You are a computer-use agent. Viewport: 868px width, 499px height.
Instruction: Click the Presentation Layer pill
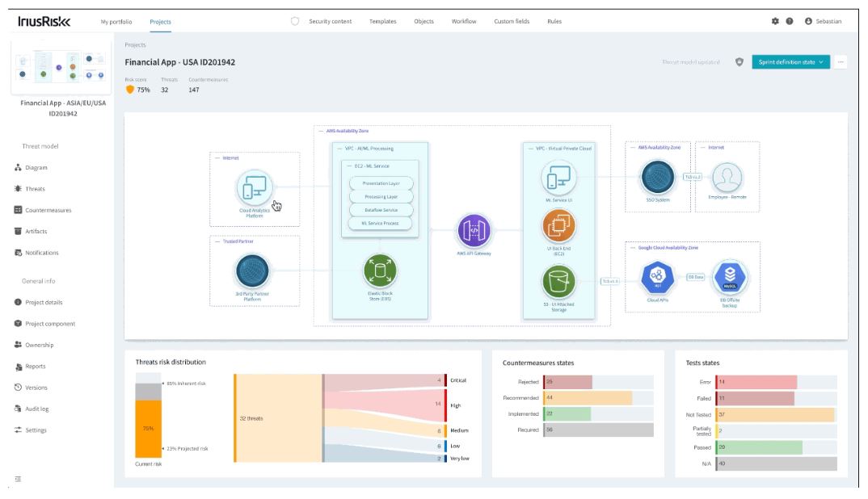381,183
